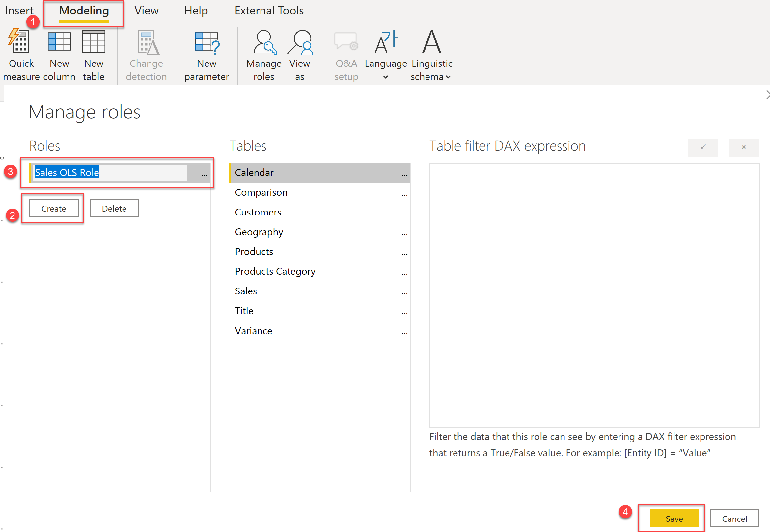
Task: Open Manage roles from ribbon
Action: pyautogui.click(x=263, y=42)
